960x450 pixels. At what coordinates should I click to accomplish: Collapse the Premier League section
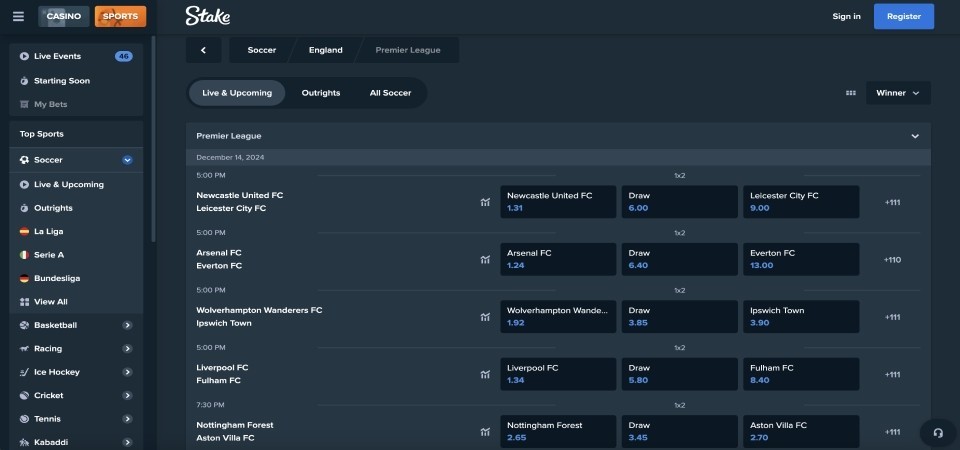[x=915, y=136]
